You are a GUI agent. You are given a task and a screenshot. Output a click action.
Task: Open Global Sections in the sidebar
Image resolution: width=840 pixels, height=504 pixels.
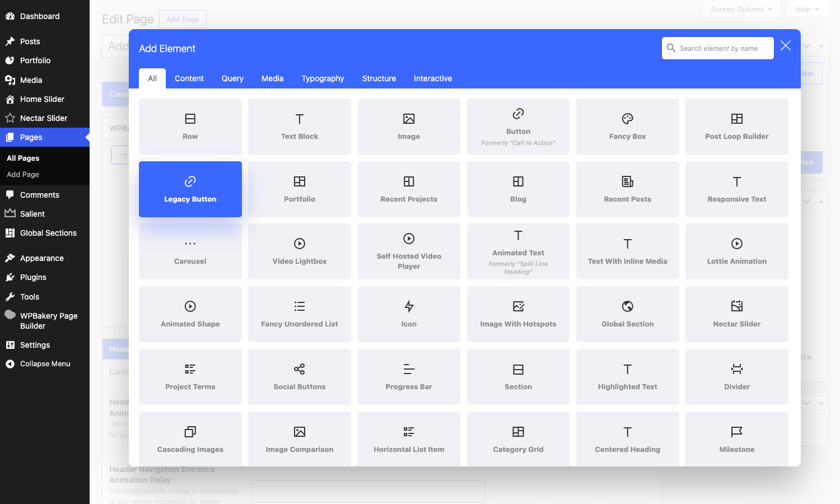tap(45, 233)
